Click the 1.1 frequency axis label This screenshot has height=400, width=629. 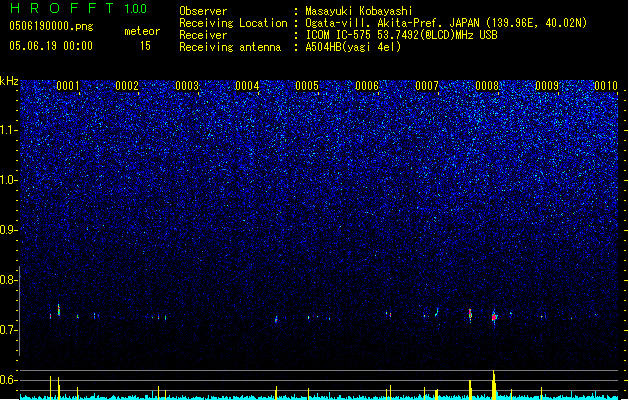pos(8,130)
